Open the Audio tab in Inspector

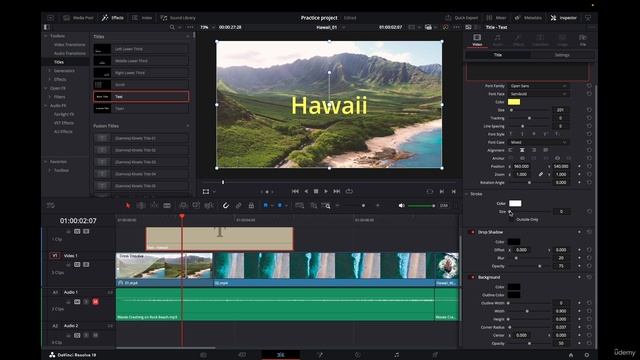coord(498,40)
